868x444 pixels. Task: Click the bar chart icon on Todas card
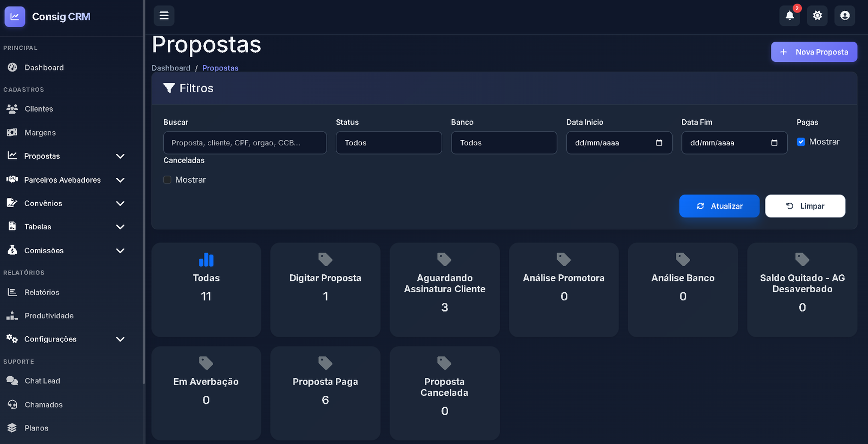206,260
